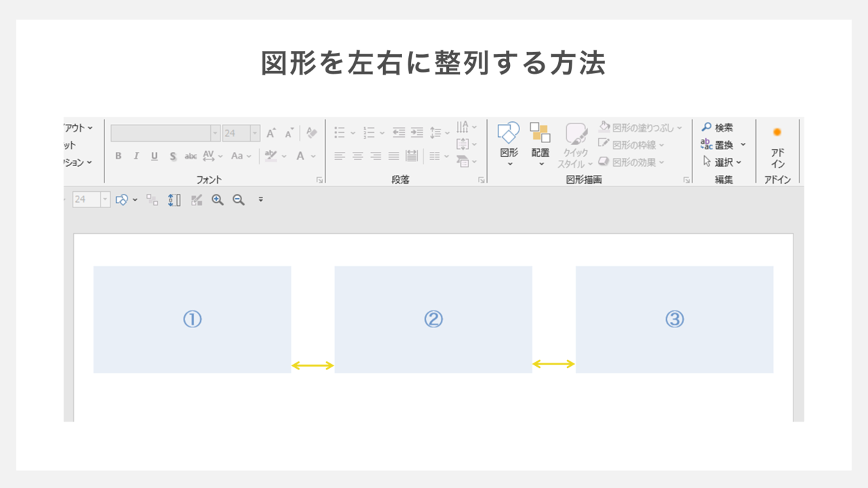868x488 pixels.
Task: Open the 配置 arrange menu
Action: coord(540,144)
